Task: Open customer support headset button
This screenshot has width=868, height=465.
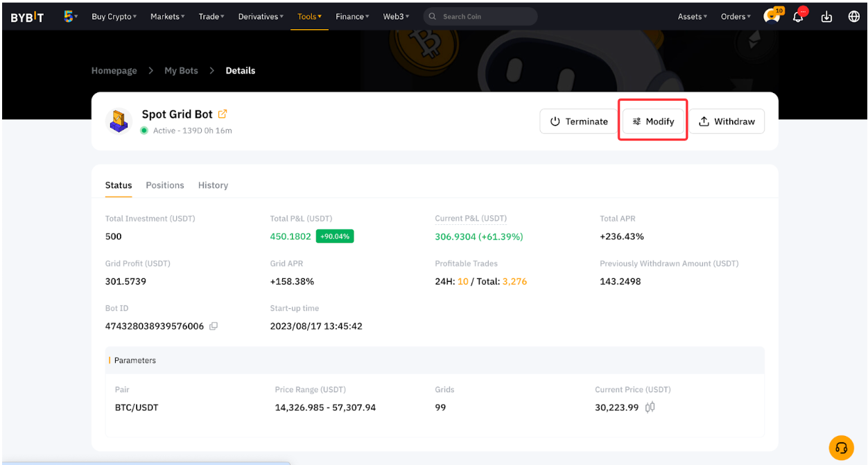Action: click(841, 448)
